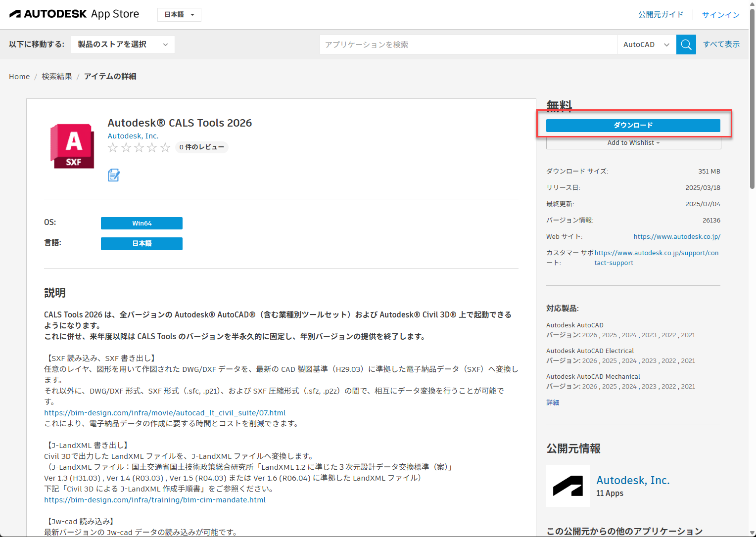Screen dimensions: 756x537
Task: Open the bim-cim-mandate.html training link
Action: pyautogui.click(x=155, y=500)
